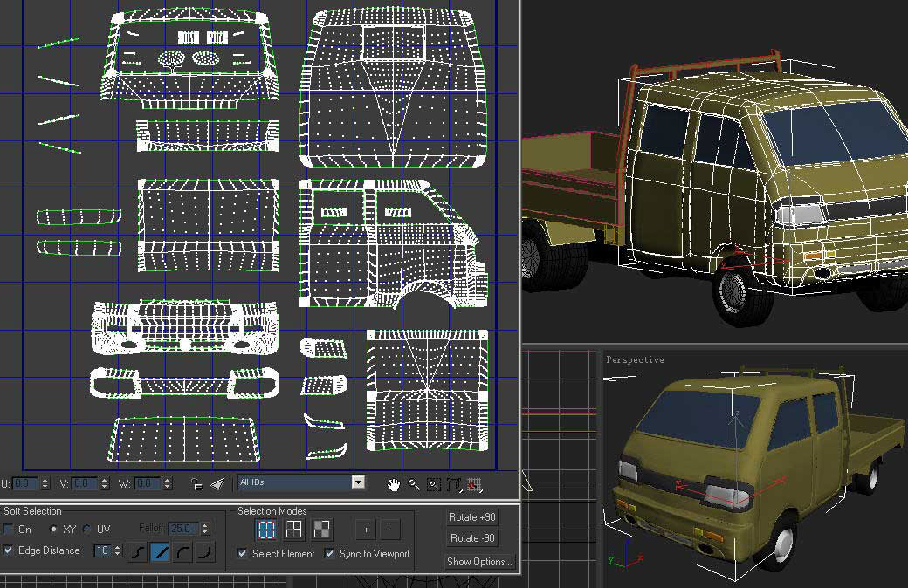908x588 pixels.
Task: Select the Pan hand tool
Action: 394,483
